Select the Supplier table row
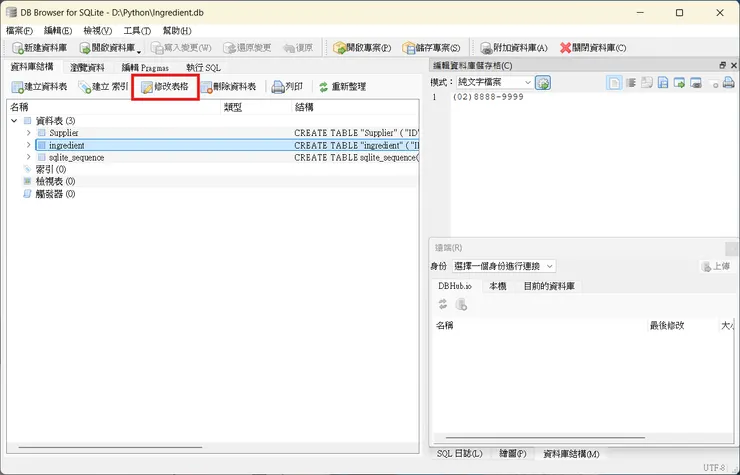This screenshot has height=475, width=740. pos(227,133)
